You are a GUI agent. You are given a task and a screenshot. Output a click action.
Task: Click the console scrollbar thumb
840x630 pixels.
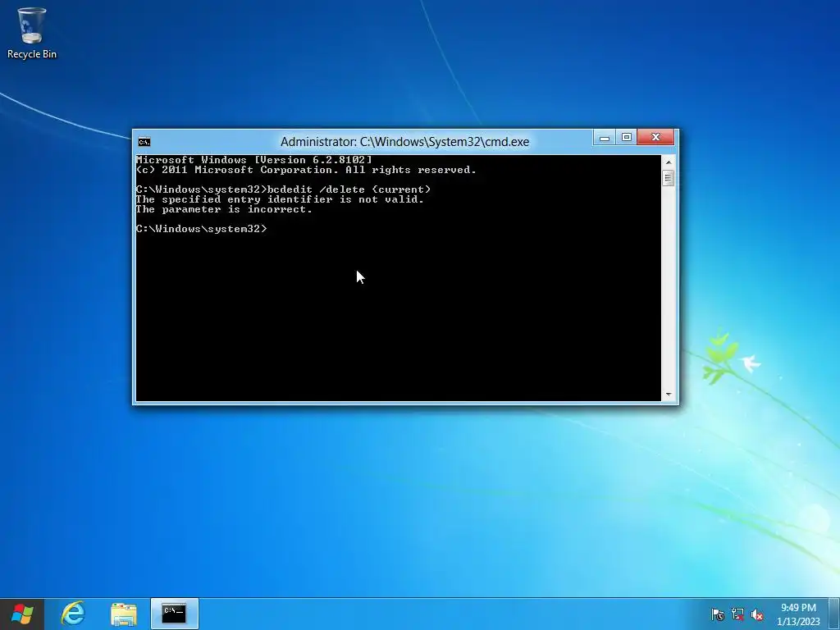point(668,178)
